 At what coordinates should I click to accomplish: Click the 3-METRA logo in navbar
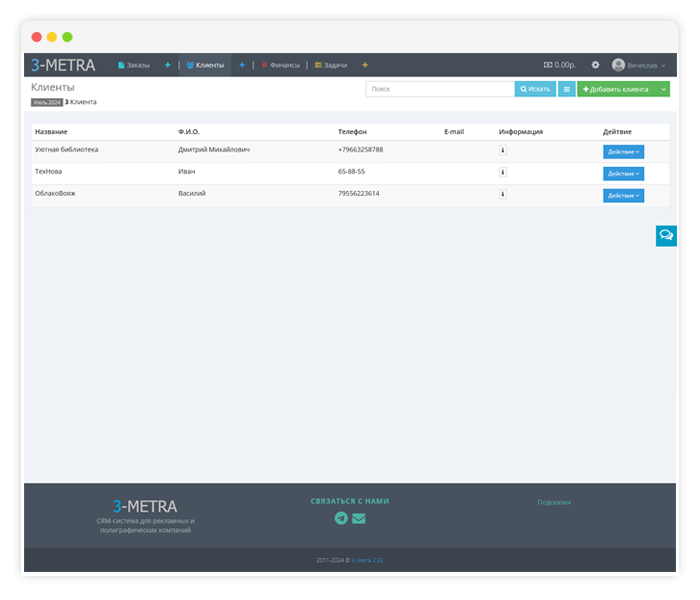coord(63,65)
